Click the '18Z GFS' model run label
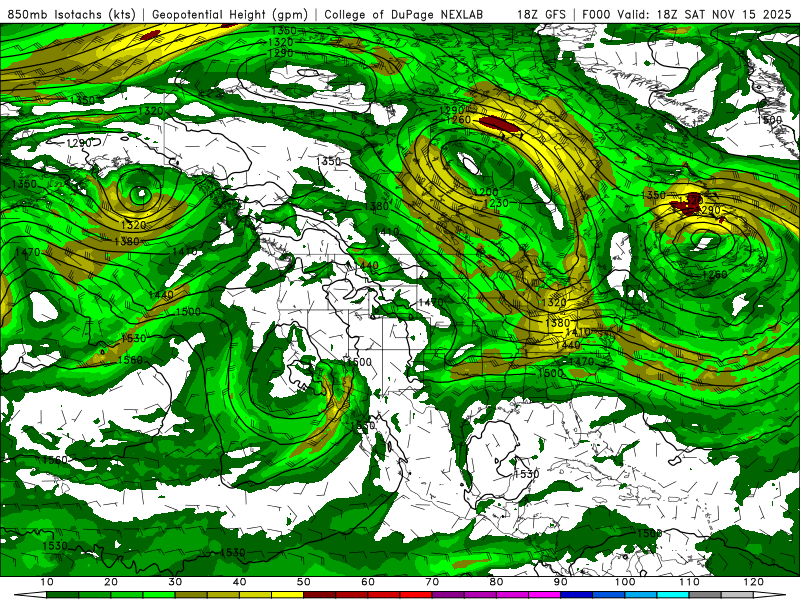800x600 pixels. [x=541, y=14]
